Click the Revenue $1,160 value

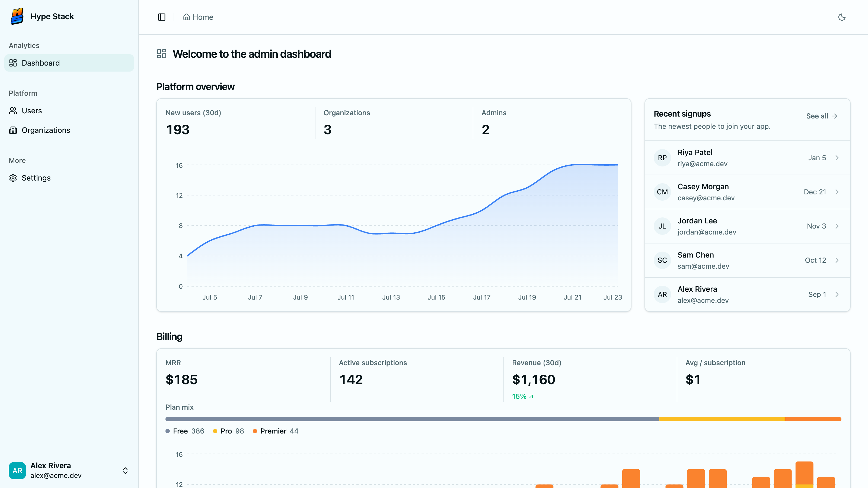(x=533, y=380)
